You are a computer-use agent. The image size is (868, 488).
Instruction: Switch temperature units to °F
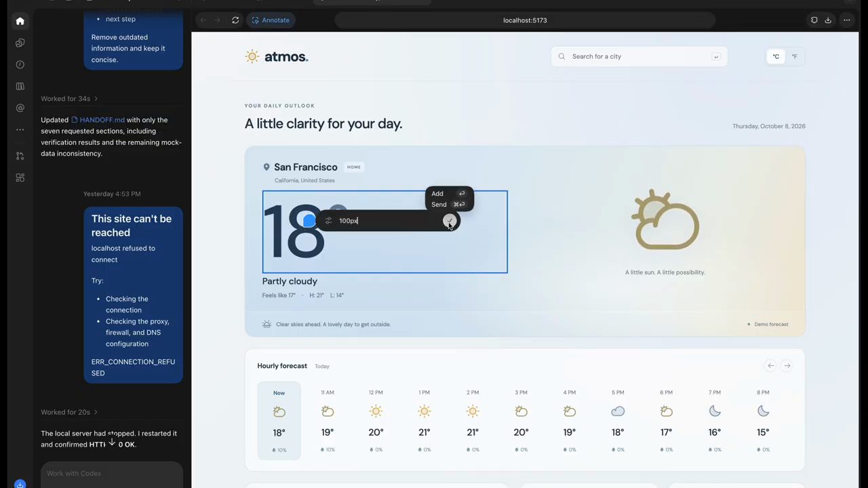[794, 57]
